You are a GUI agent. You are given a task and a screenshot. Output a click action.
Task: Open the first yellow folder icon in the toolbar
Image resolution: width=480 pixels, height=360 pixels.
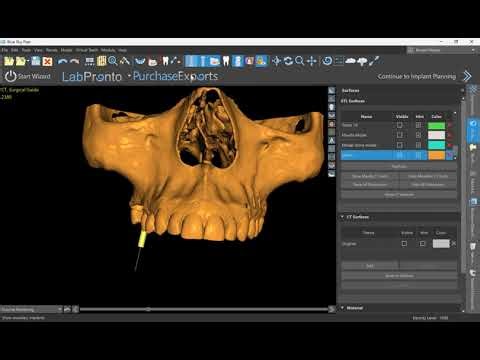pyautogui.click(x=9, y=61)
